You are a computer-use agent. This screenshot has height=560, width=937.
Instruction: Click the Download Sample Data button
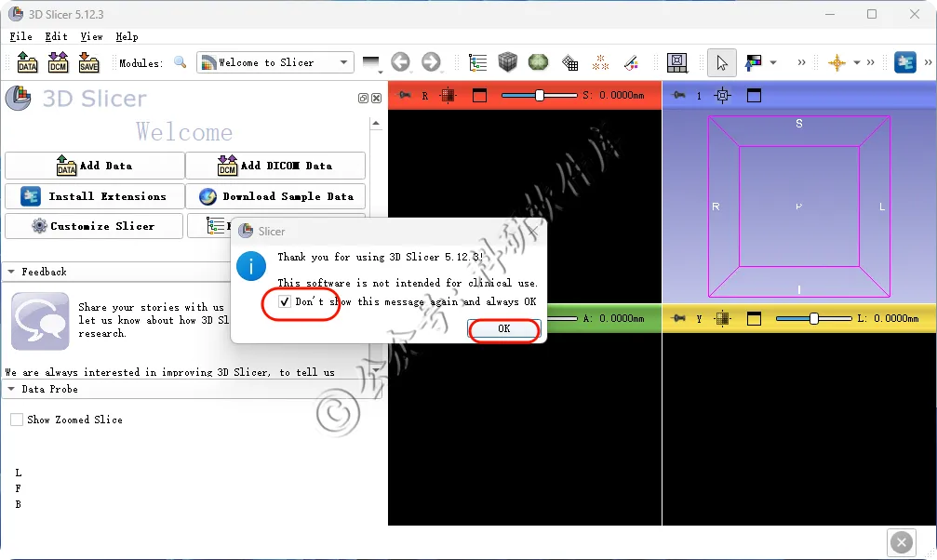[275, 196]
